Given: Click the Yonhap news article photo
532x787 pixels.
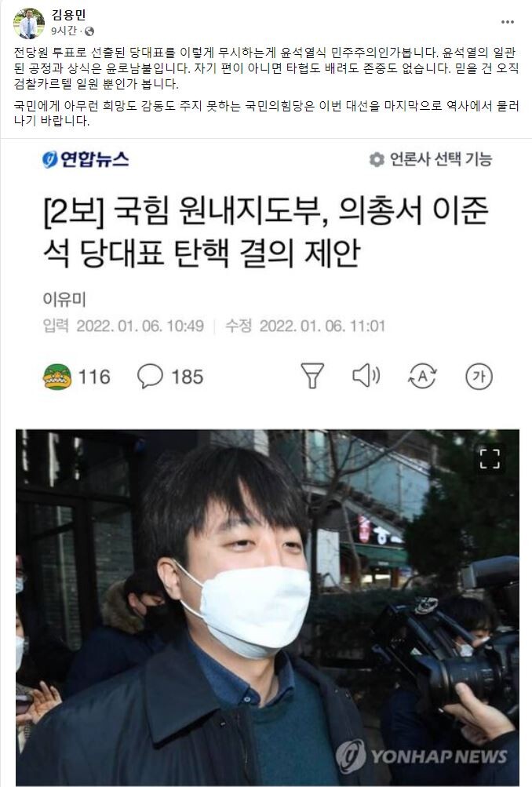Looking at the screenshot, I should [268, 608].
